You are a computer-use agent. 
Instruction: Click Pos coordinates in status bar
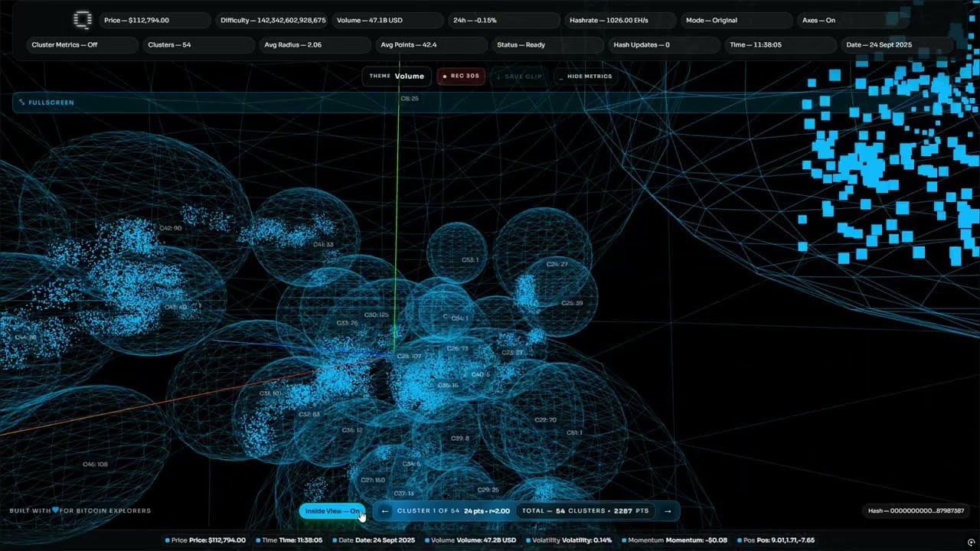pos(776,540)
